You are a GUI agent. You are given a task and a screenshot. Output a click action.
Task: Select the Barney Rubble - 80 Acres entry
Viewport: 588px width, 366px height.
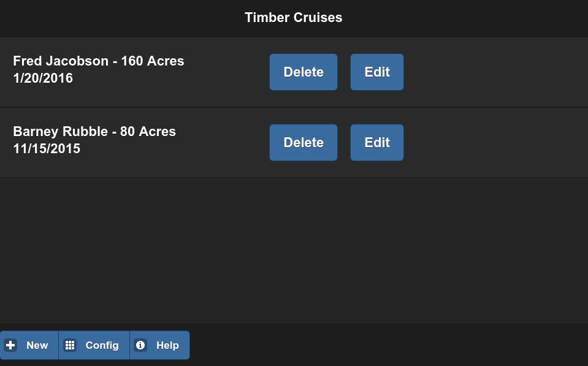pyautogui.click(x=94, y=132)
